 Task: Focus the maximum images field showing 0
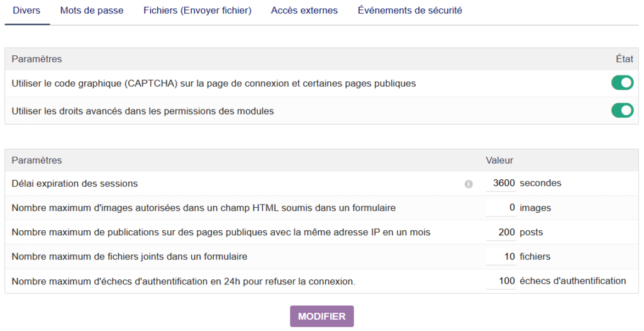tap(501, 208)
